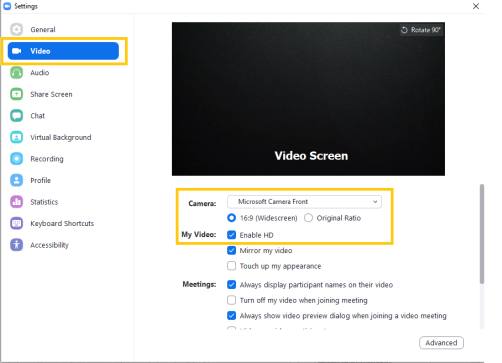Enable Touch up my appearance
This screenshot has height=363, width=502.
point(231,266)
